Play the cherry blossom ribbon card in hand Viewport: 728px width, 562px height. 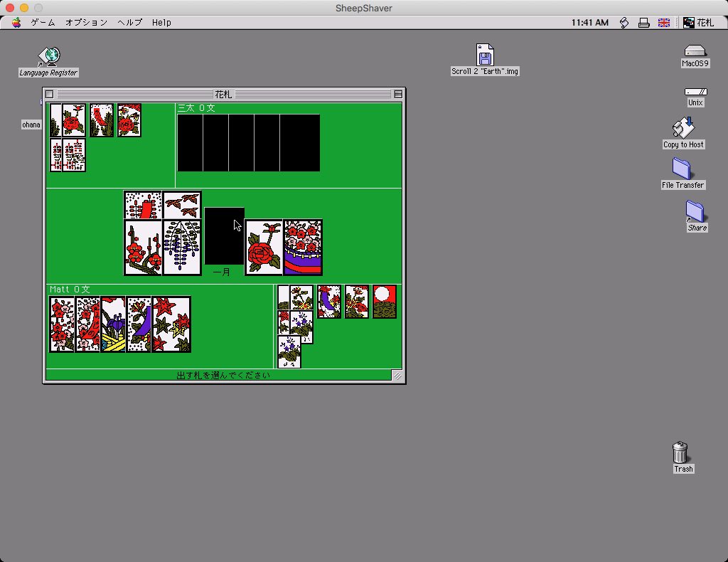point(87,324)
